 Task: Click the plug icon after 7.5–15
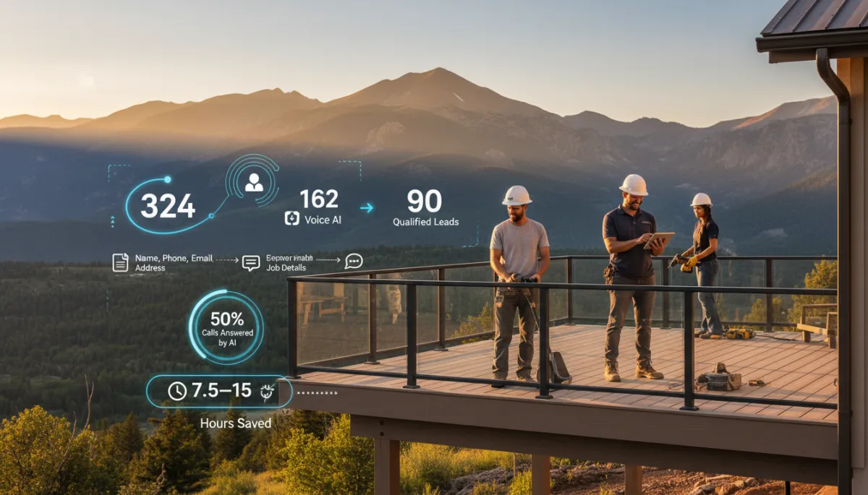click(x=267, y=391)
